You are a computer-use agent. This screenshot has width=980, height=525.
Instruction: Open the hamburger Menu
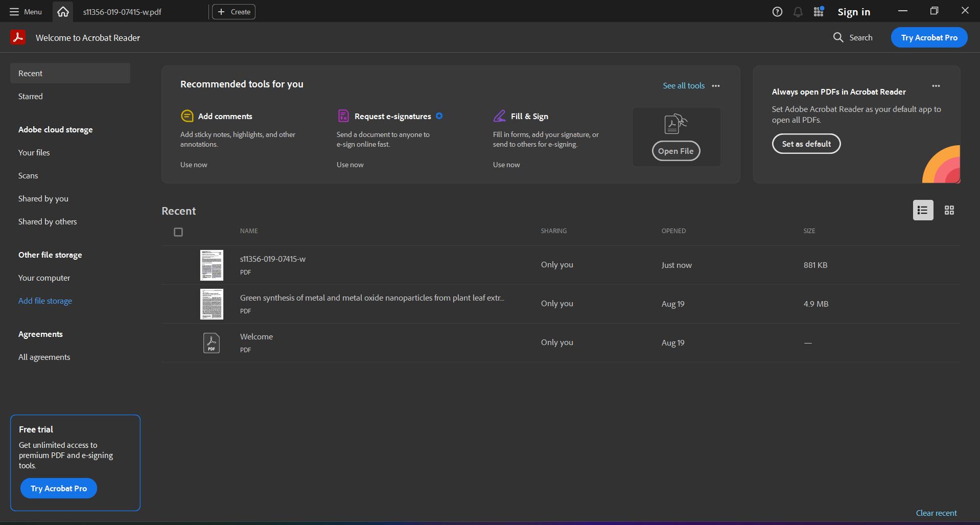pos(26,12)
